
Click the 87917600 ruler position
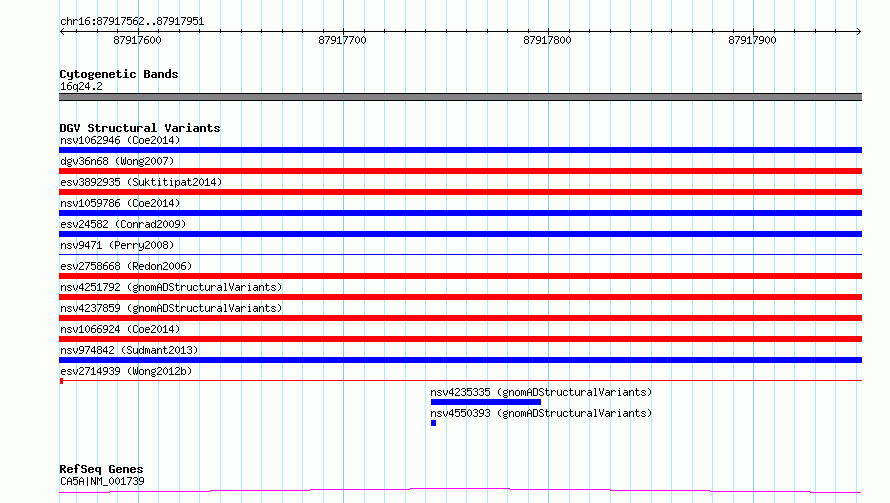pyautogui.click(x=137, y=40)
